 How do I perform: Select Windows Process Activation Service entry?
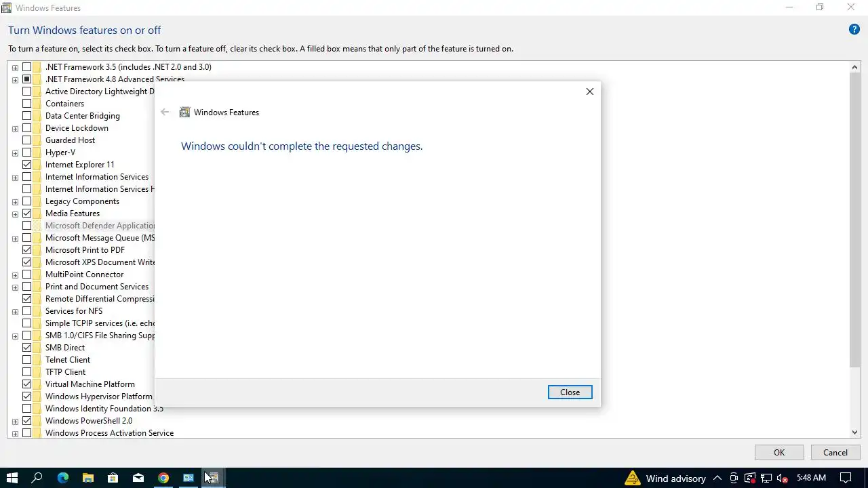pos(109,433)
